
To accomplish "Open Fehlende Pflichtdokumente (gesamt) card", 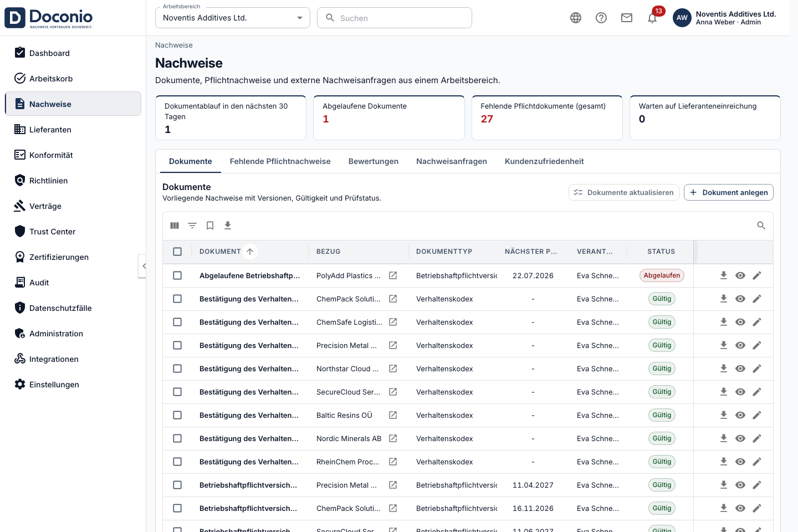I will 547,117.
